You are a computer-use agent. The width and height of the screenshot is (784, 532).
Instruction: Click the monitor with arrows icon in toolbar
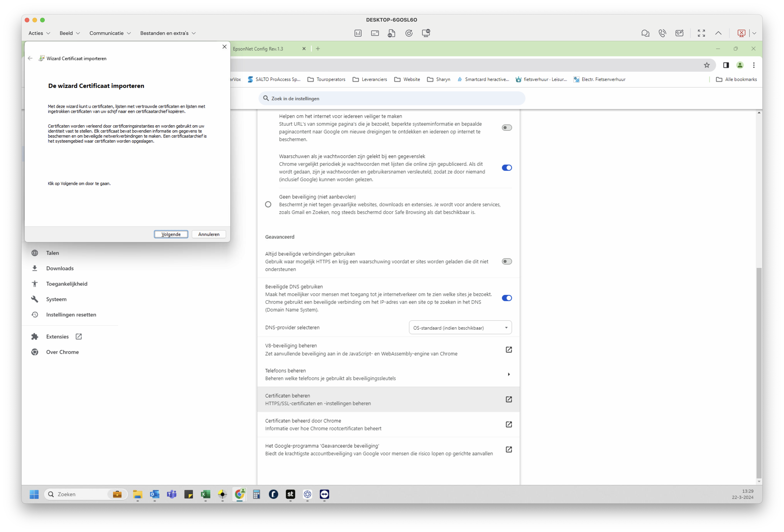tap(426, 33)
